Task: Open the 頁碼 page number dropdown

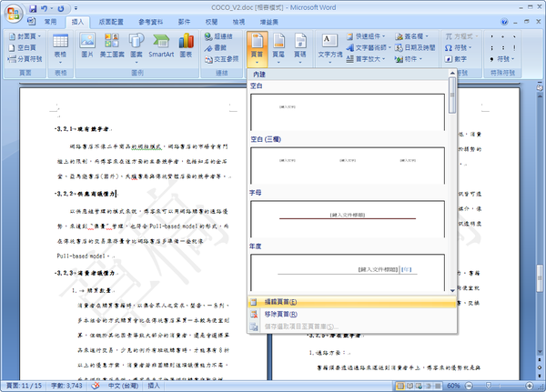Action: tap(300, 49)
